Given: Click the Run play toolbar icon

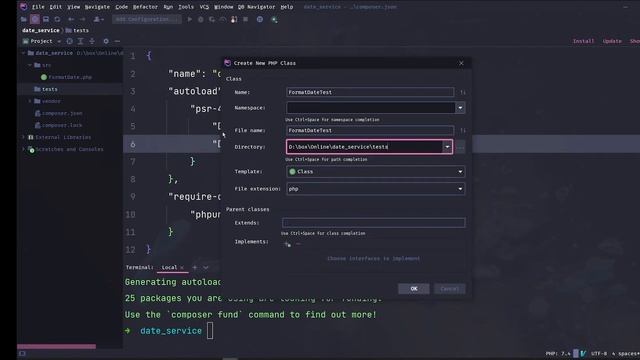Looking at the screenshot, I should pos(189,19).
